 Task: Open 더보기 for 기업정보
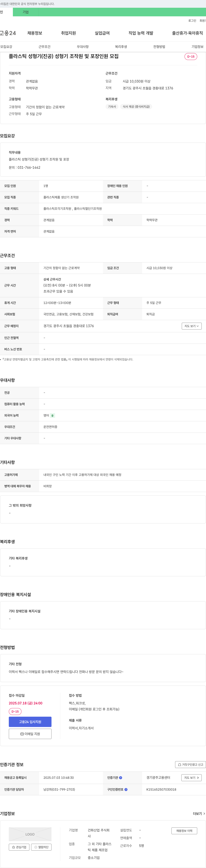(x=199, y=814)
